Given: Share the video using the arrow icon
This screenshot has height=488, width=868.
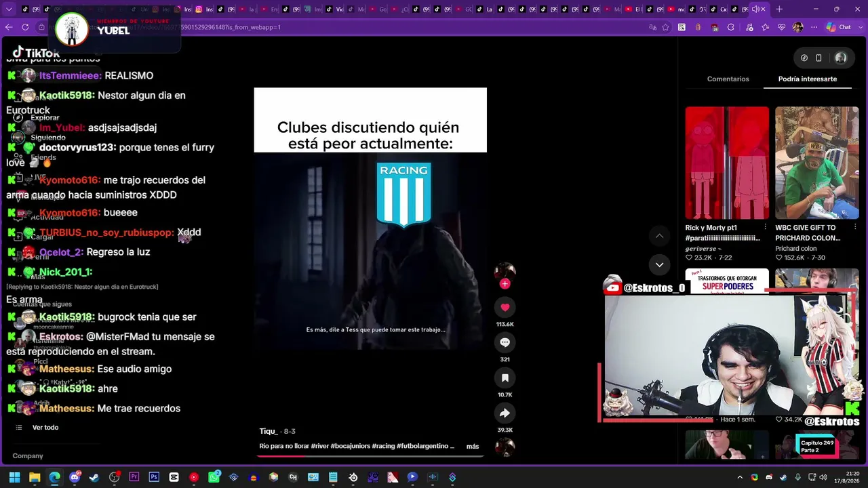Looking at the screenshot, I should (x=505, y=413).
